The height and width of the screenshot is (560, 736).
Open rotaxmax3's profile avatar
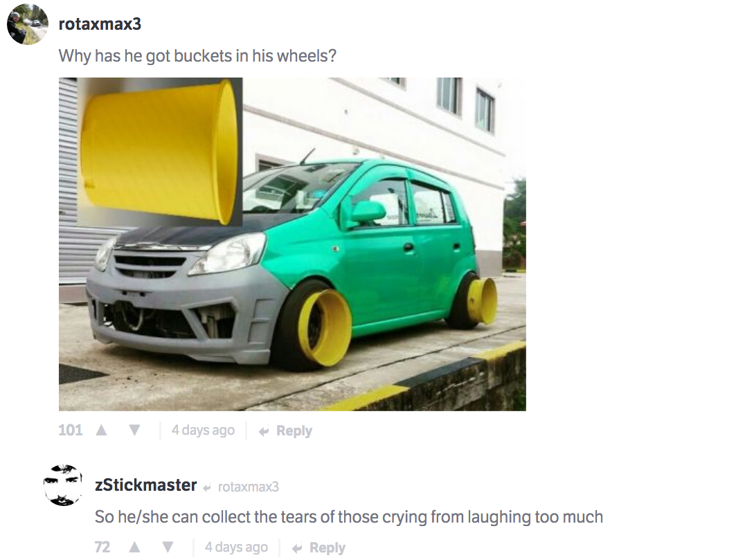pos(28,24)
